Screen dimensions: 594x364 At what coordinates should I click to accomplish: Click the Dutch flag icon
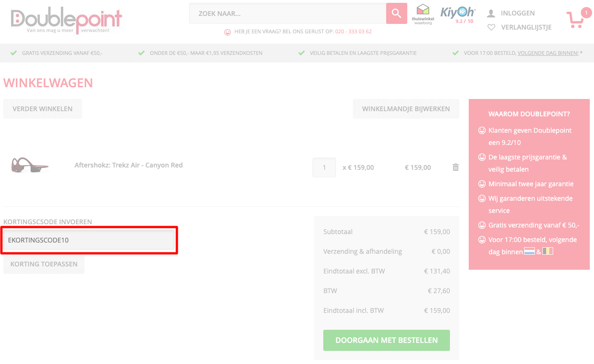[529, 251]
